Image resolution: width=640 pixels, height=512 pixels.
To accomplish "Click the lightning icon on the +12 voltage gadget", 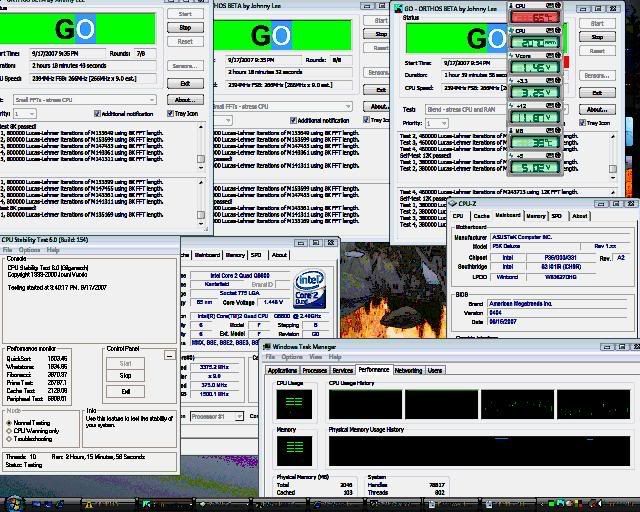I will tap(511, 106).
